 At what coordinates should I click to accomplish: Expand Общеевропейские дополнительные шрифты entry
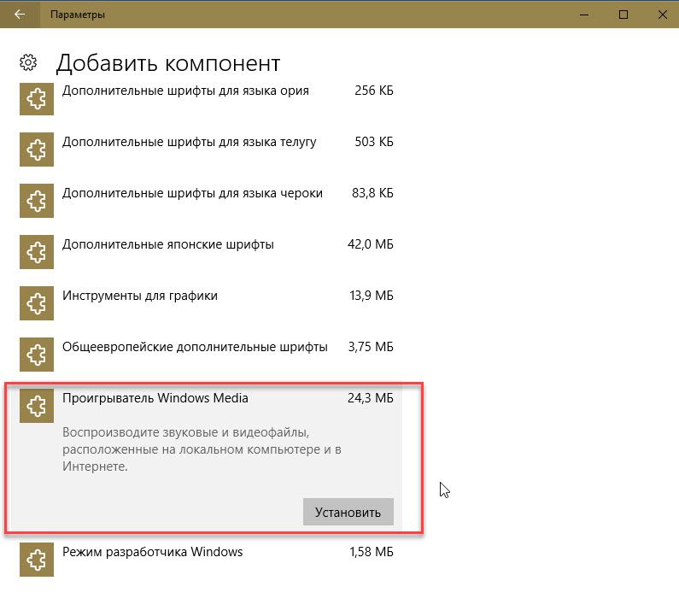195,347
